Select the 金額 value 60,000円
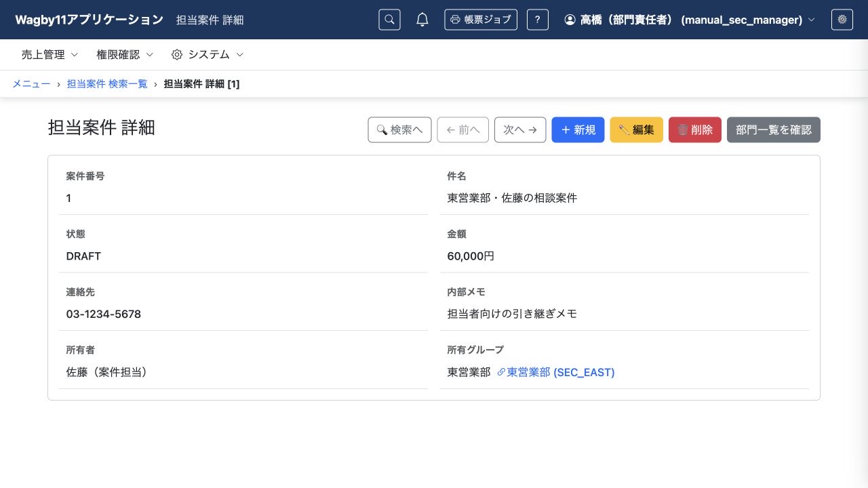The width and height of the screenshot is (868, 488). [x=471, y=256]
